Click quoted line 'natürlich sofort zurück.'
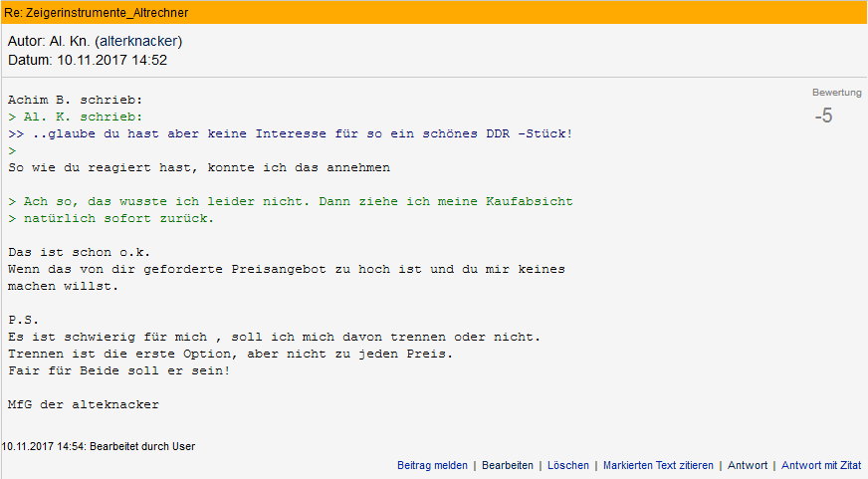The height and width of the screenshot is (479, 868). click(118, 219)
